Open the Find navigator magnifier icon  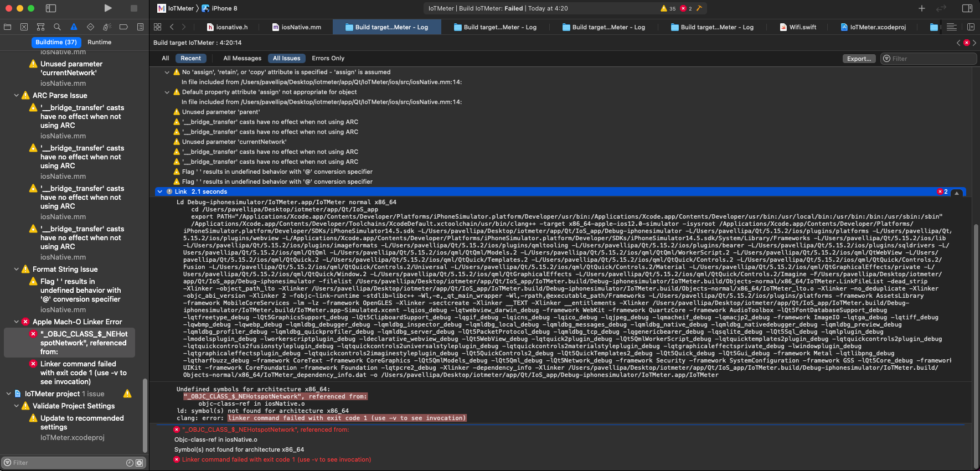point(57,27)
